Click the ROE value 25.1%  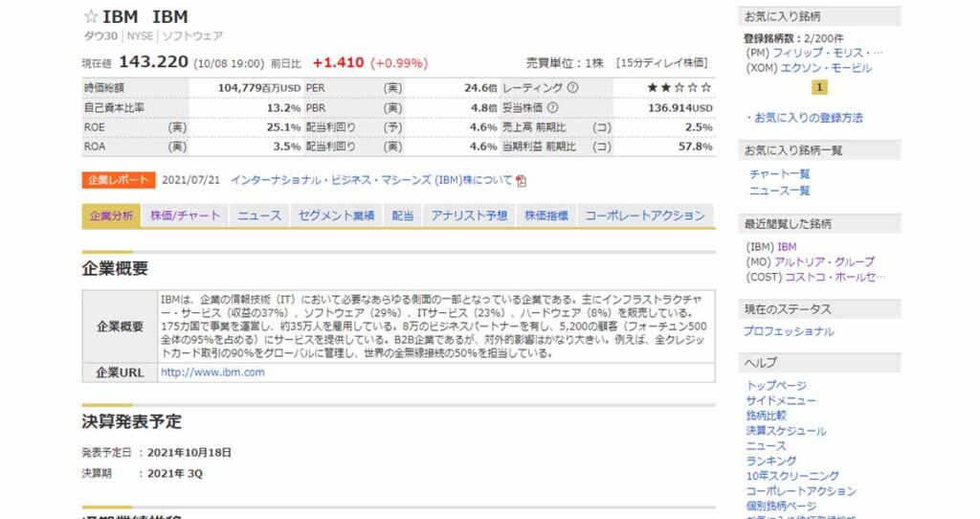click(283, 127)
